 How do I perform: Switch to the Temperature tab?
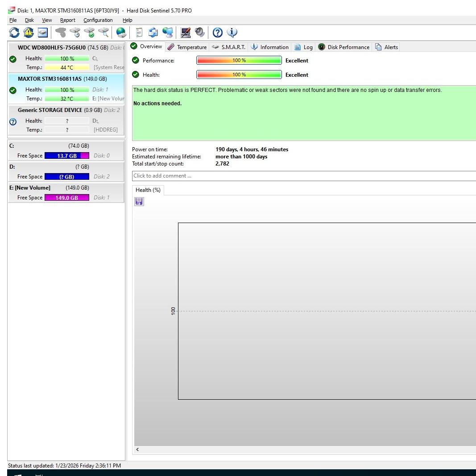187,47
